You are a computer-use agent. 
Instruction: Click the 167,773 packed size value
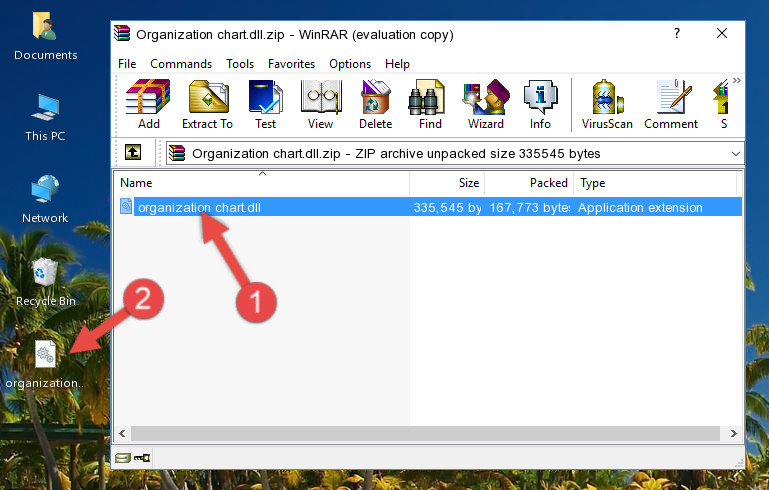pyautogui.click(x=530, y=207)
